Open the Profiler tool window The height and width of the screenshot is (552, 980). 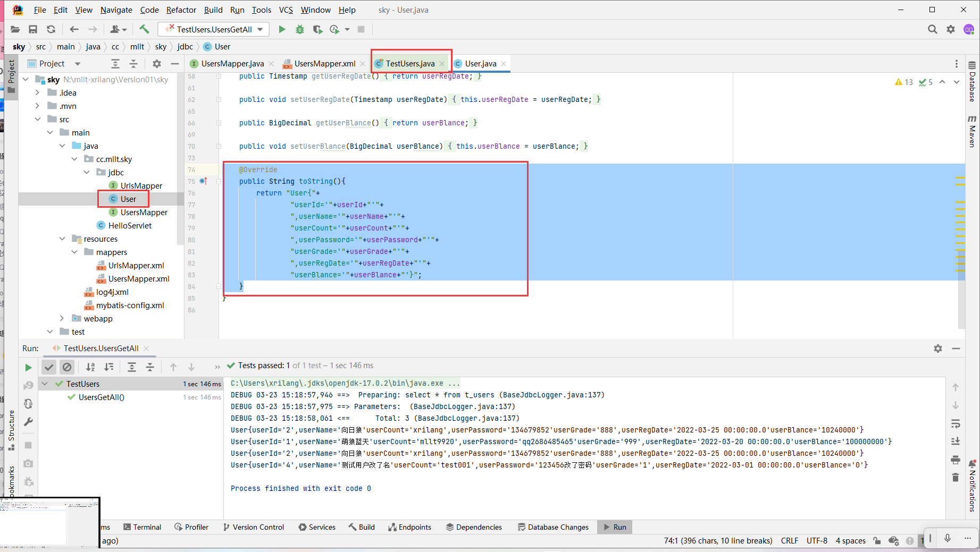[191, 527]
